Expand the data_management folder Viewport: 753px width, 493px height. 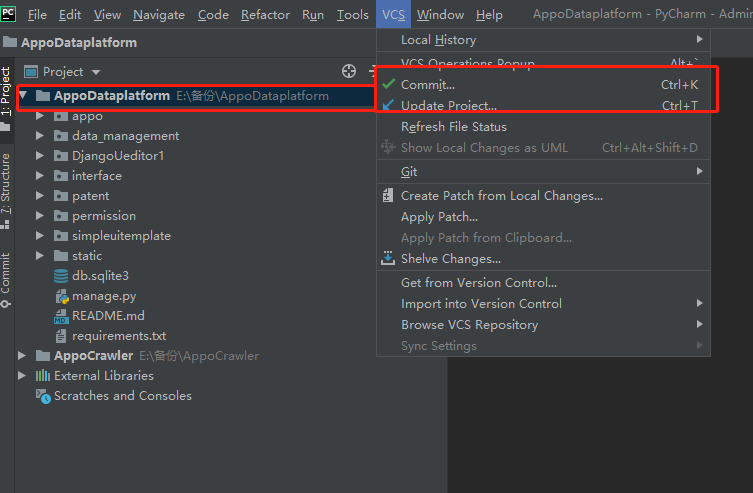pos(40,136)
